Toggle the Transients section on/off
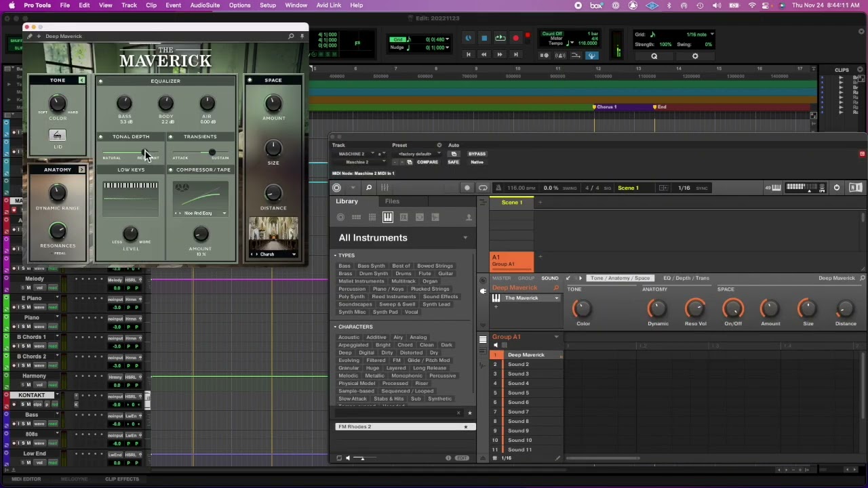The image size is (868, 488). tap(170, 137)
